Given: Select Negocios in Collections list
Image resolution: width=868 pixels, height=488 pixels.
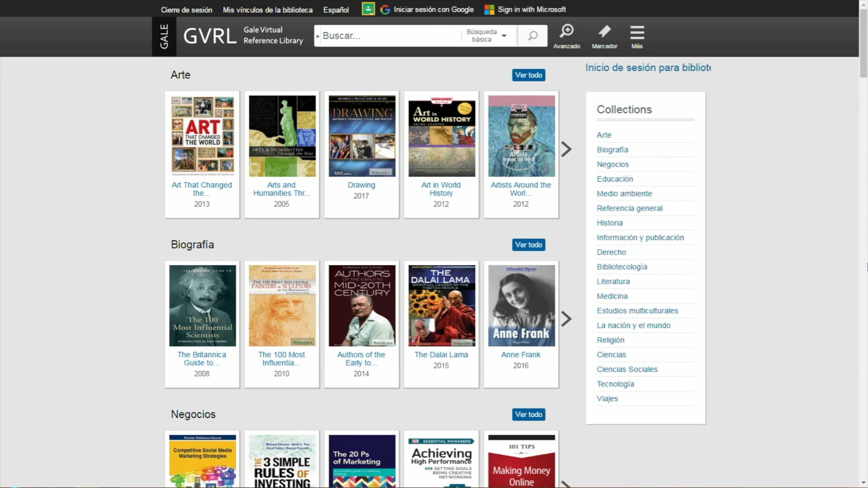Looking at the screenshot, I should [x=613, y=164].
